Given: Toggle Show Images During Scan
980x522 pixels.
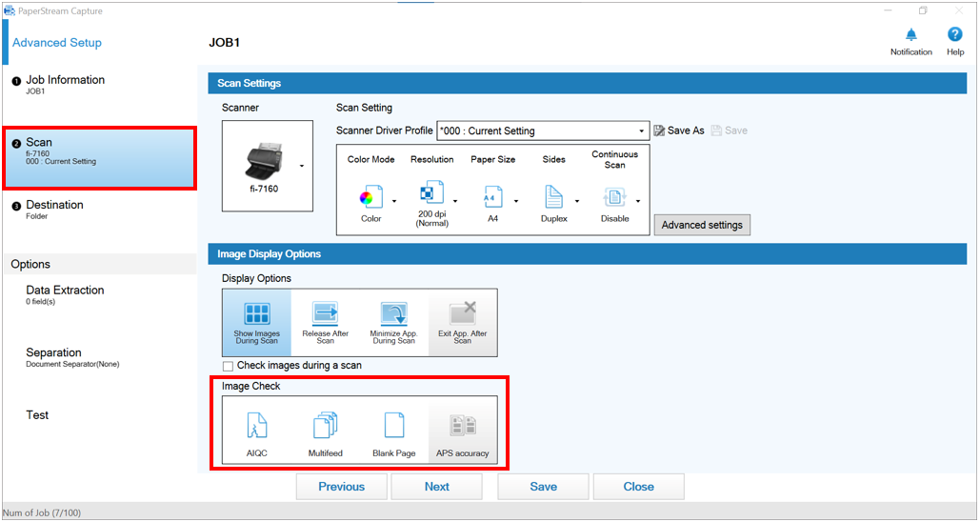Looking at the screenshot, I should tap(257, 323).
